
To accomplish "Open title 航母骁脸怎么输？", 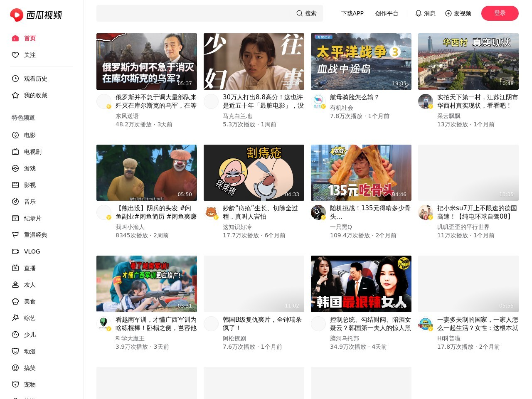I will (355, 97).
